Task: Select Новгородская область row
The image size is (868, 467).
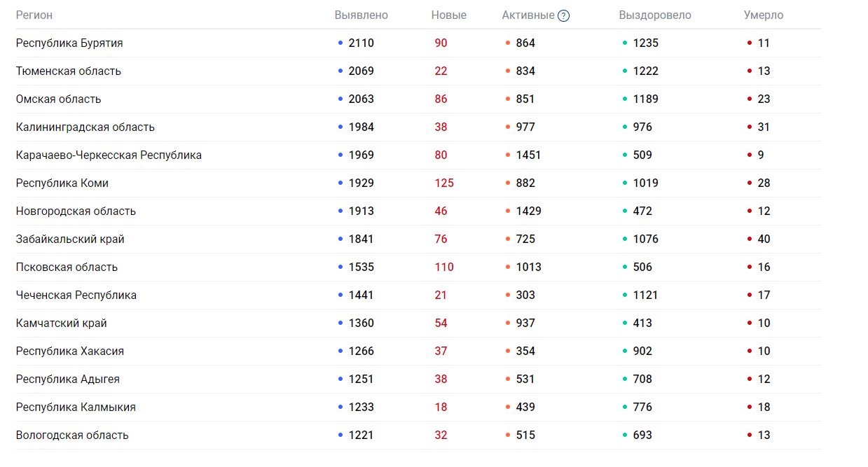Action: click(76, 211)
